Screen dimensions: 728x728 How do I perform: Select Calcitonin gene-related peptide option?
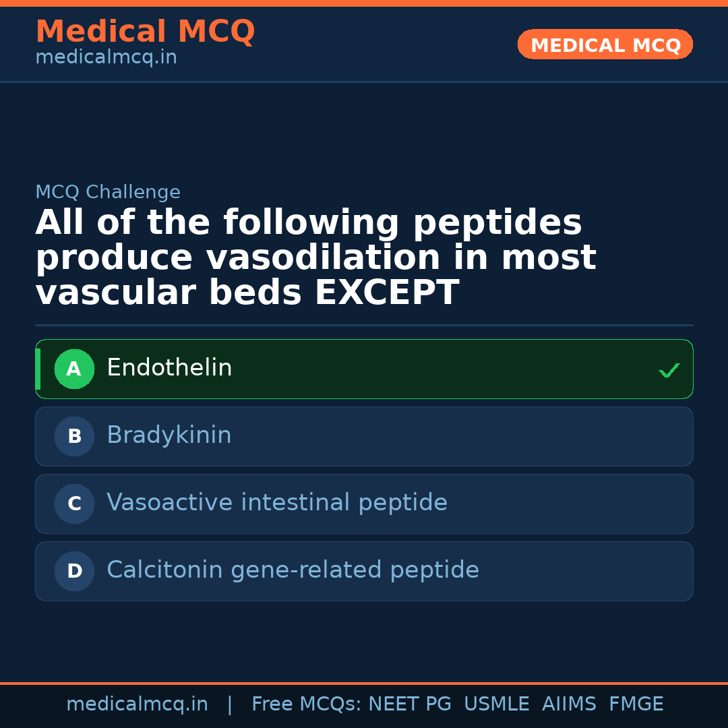pyautogui.click(x=364, y=571)
